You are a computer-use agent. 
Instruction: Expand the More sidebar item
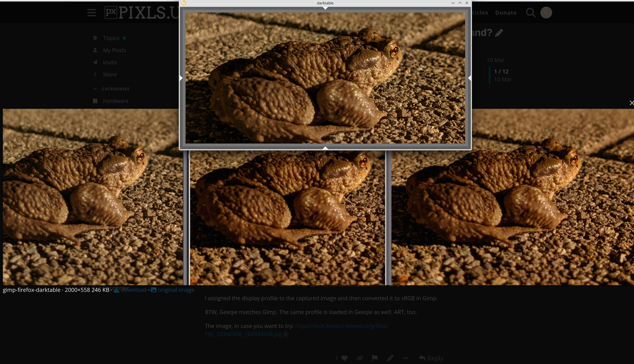click(x=110, y=74)
